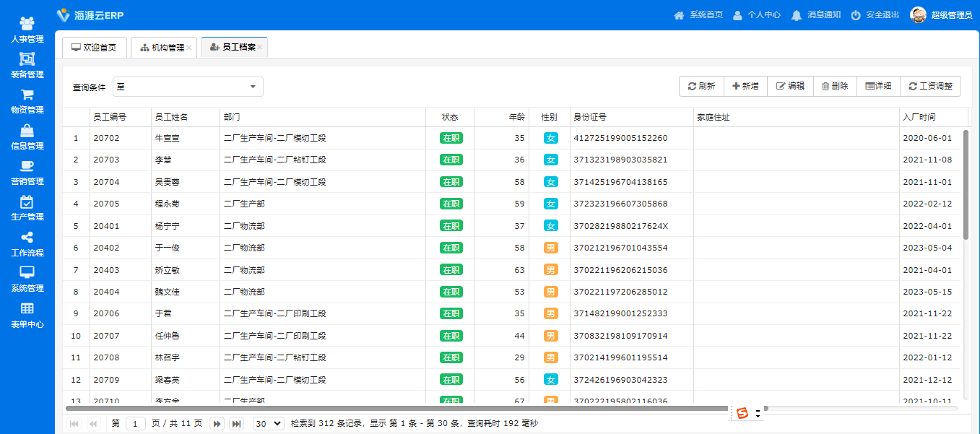
Task: Click the 工资调整 button
Action: [930, 86]
